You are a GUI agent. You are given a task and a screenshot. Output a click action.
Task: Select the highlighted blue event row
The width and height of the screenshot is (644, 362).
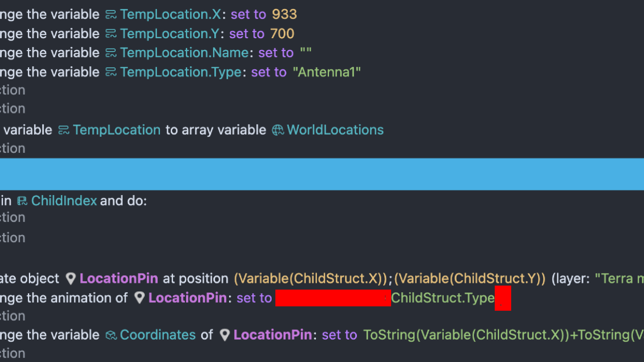pos(322,174)
